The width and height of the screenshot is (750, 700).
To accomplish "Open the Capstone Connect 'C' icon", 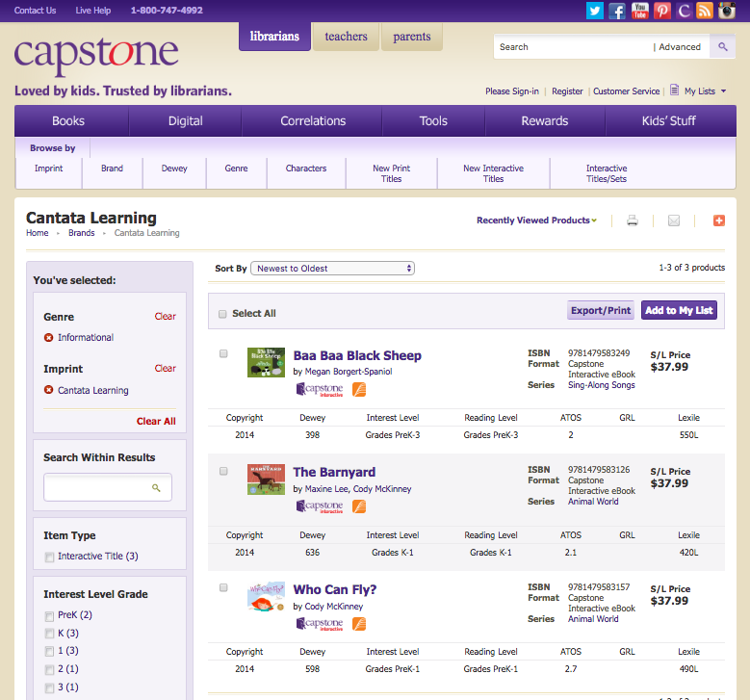I will (x=684, y=10).
